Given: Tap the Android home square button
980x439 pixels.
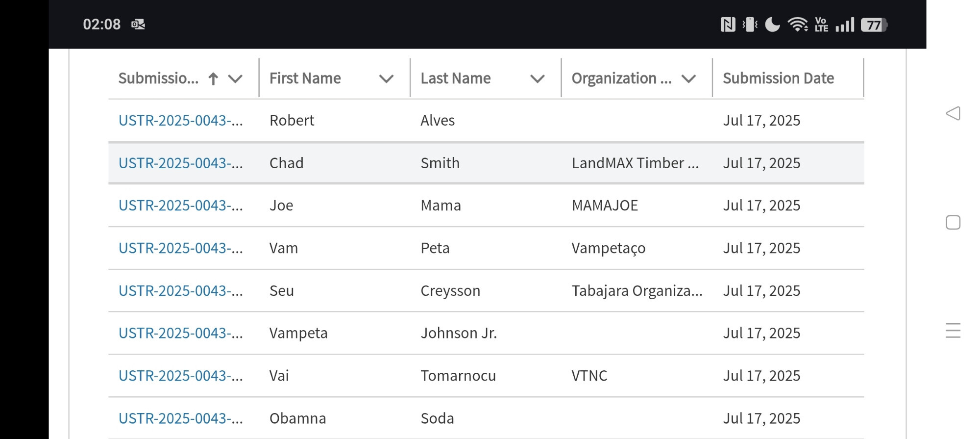Looking at the screenshot, I should (953, 222).
